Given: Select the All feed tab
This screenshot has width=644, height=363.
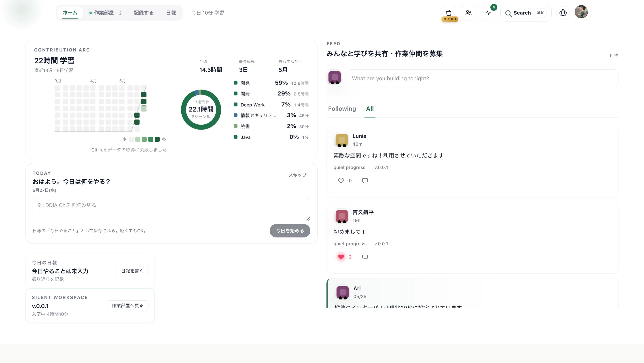Looking at the screenshot, I should point(370,109).
